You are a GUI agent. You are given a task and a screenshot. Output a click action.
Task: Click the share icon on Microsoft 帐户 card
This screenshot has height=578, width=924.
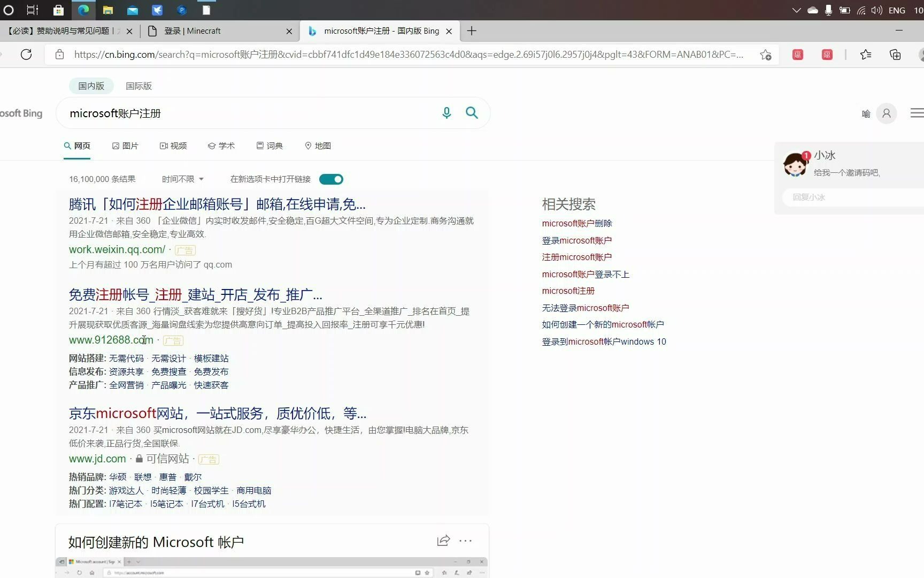[x=443, y=541]
